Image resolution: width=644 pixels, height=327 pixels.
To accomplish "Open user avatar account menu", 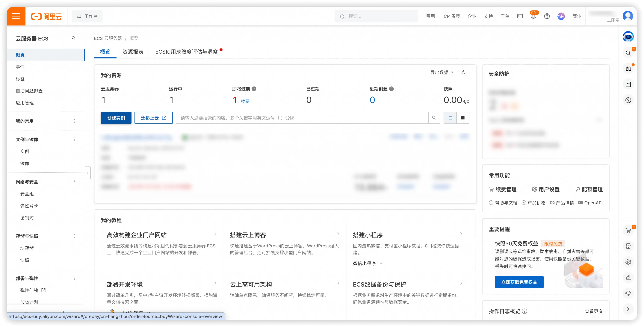I will (628, 16).
